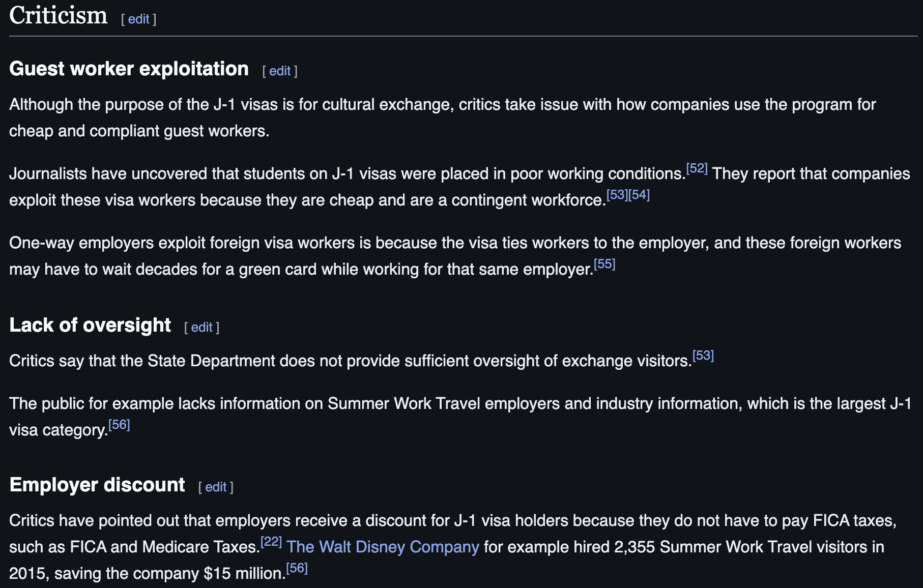Click the phrase 'cheap and compliant guest workers.'
923x588 pixels.
click(x=139, y=131)
